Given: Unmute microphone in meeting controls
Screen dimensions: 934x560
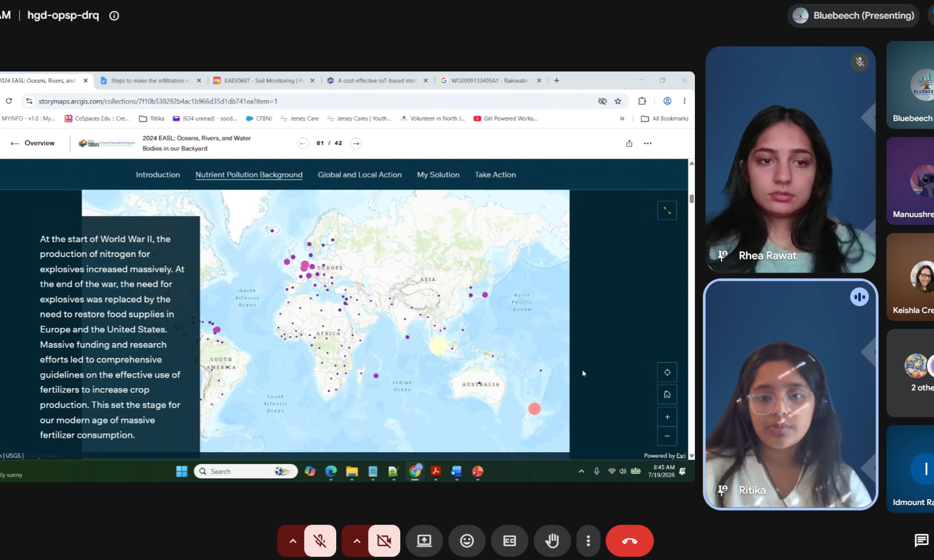Looking at the screenshot, I should 320,541.
